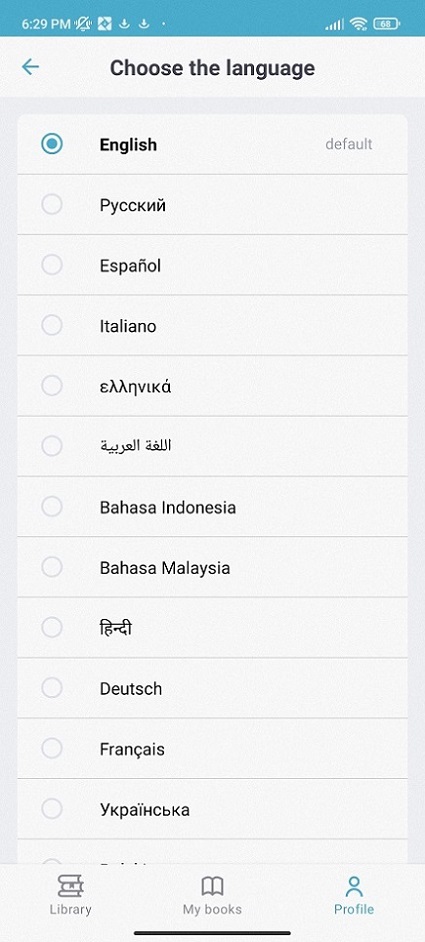Tap the battery indicator icon
The height and width of the screenshot is (942, 425).
[386, 24]
